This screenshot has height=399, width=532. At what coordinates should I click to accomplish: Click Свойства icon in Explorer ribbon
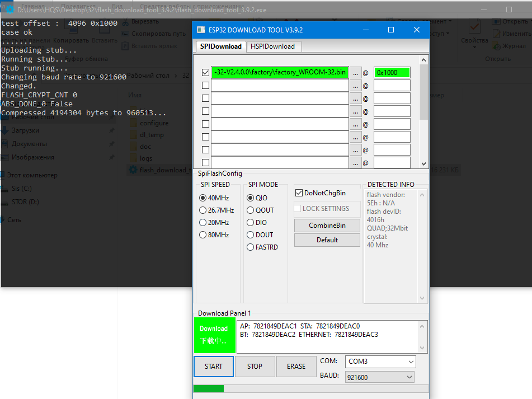(x=474, y=26)
